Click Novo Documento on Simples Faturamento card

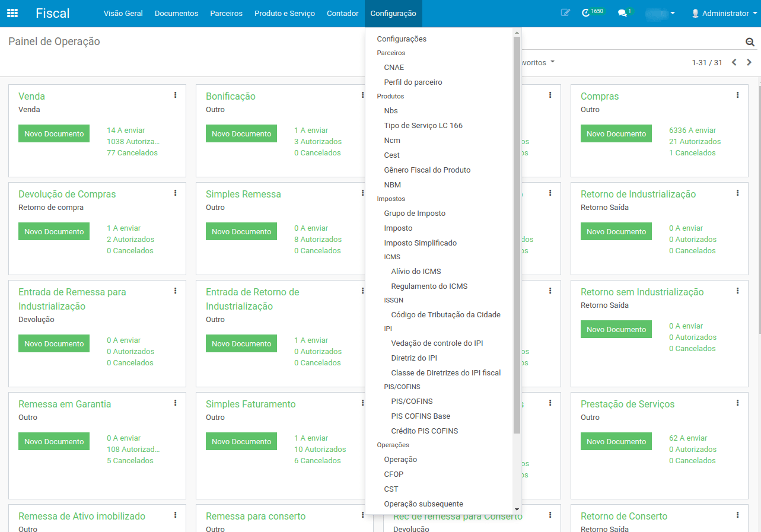tap(241, 441)
